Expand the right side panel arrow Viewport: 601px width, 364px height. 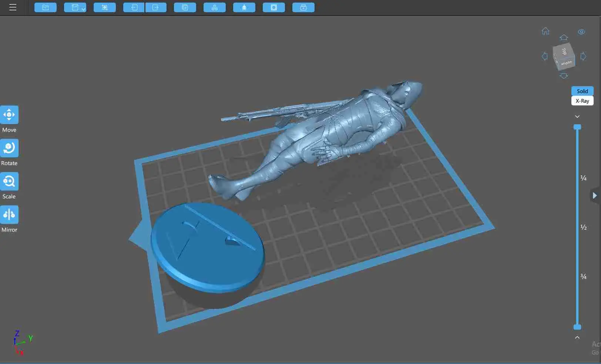point(595,195)
